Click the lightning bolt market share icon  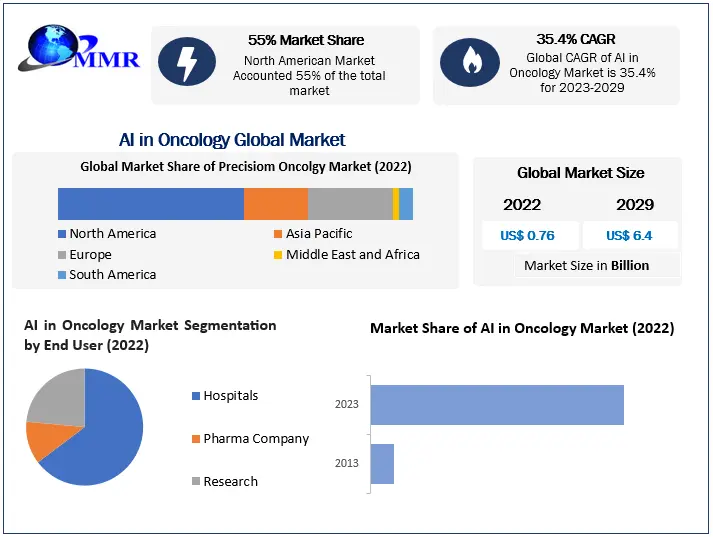(187, 62)
